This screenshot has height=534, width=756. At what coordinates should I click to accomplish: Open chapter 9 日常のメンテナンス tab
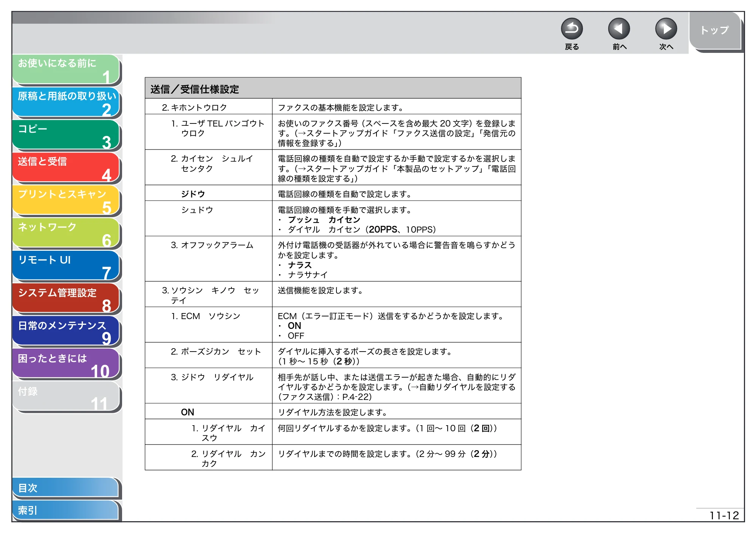click(x=66, y=331)
